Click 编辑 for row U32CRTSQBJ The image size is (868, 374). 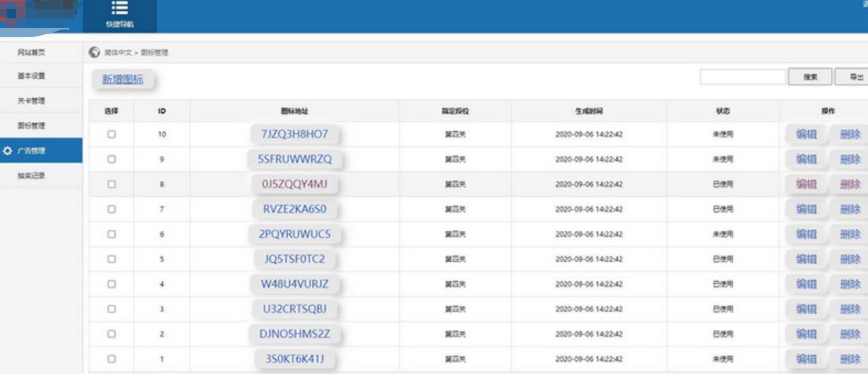(806, 309)
